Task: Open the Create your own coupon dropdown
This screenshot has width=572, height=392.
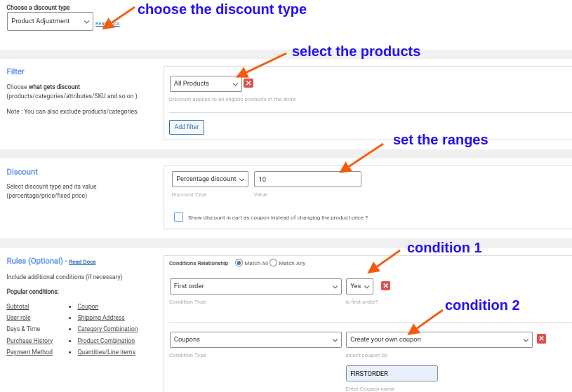Action: (x=439, y=339)
